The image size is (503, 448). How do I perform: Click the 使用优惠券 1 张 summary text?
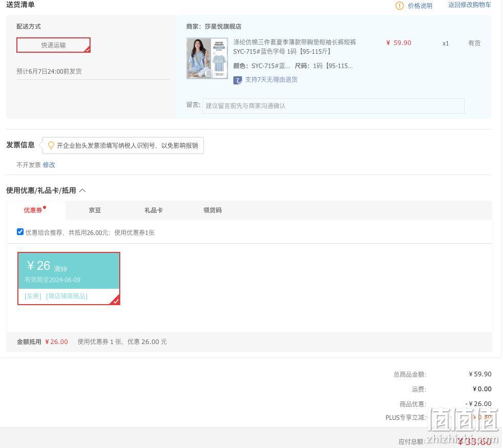coord(122,342)
